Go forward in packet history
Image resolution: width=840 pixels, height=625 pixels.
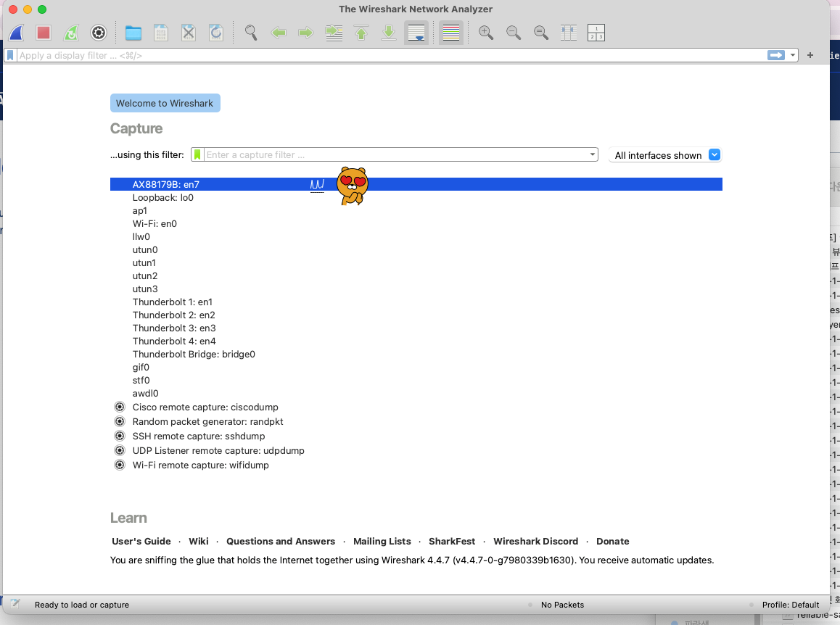coord(306,33)
